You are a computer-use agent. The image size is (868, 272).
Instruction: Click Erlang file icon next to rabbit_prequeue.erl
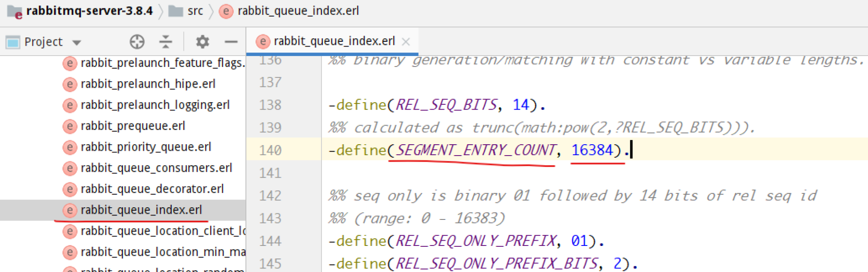(x=70, y=126)
